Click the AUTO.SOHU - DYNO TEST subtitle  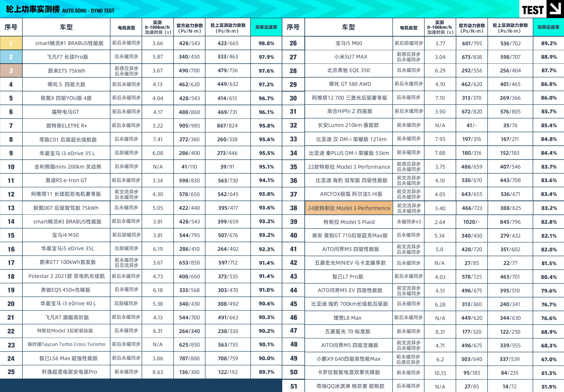point(88,11)
